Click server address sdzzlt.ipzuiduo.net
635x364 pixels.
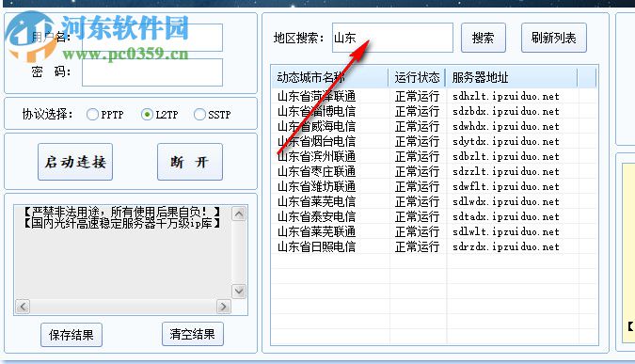pos(506,171)
